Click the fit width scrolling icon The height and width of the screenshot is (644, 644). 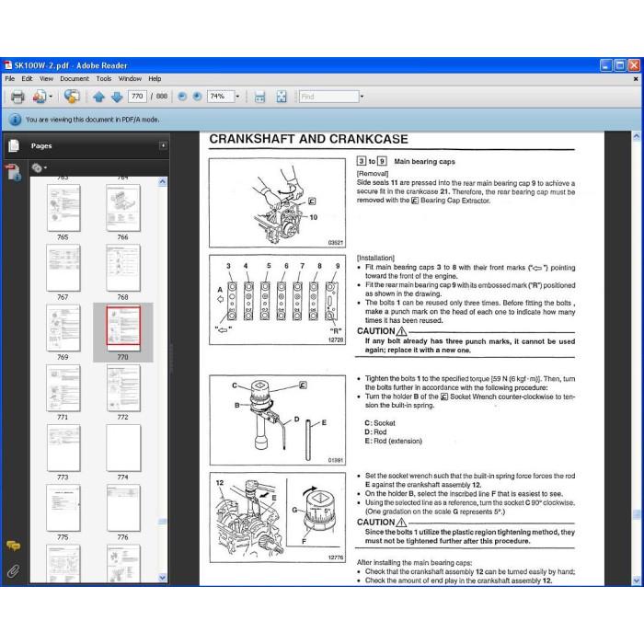259,97
